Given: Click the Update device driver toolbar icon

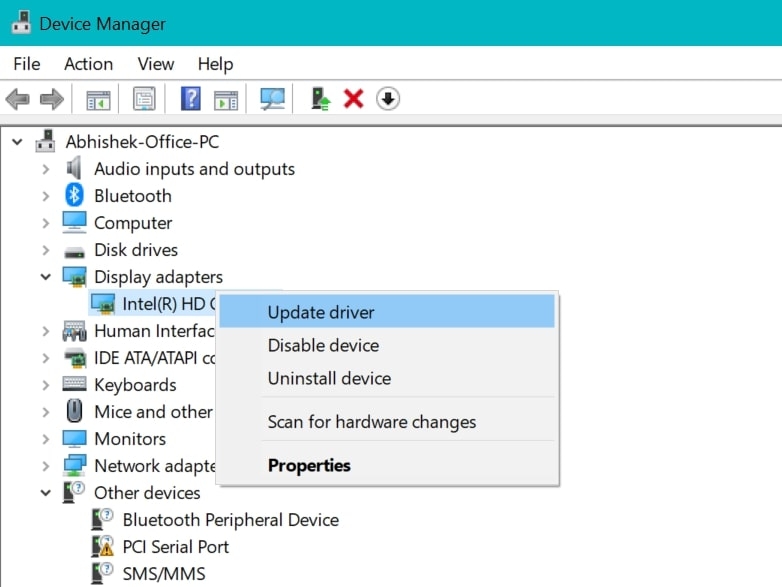Looking at the screenshot, I should click(x=320, y=99).
